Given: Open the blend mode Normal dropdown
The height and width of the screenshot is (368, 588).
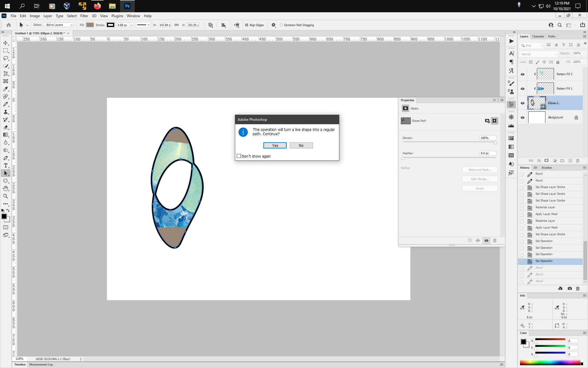Looking at the screenshot, I should [x=538, y=54].
